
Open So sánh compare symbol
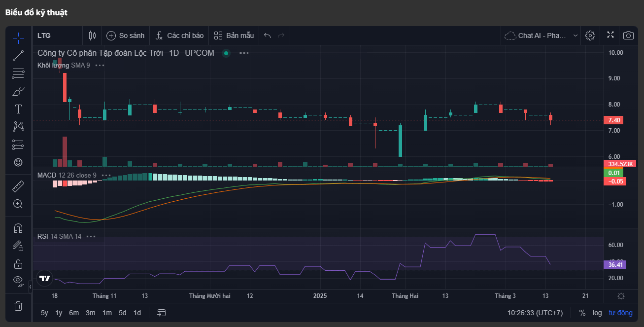coord(125,36)
